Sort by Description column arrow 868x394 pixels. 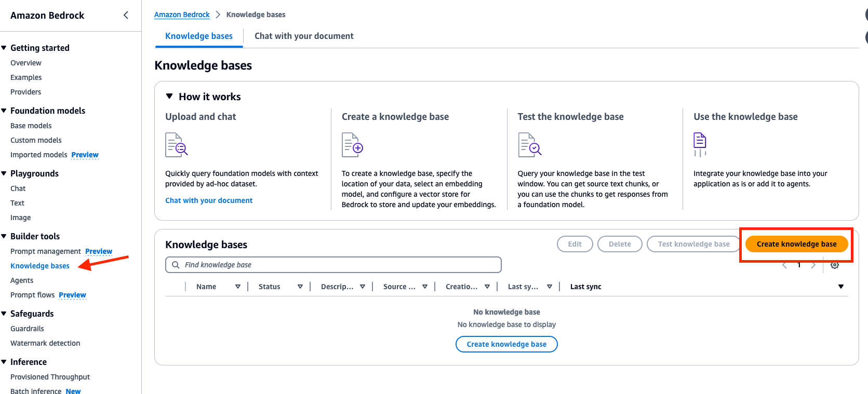363,287
